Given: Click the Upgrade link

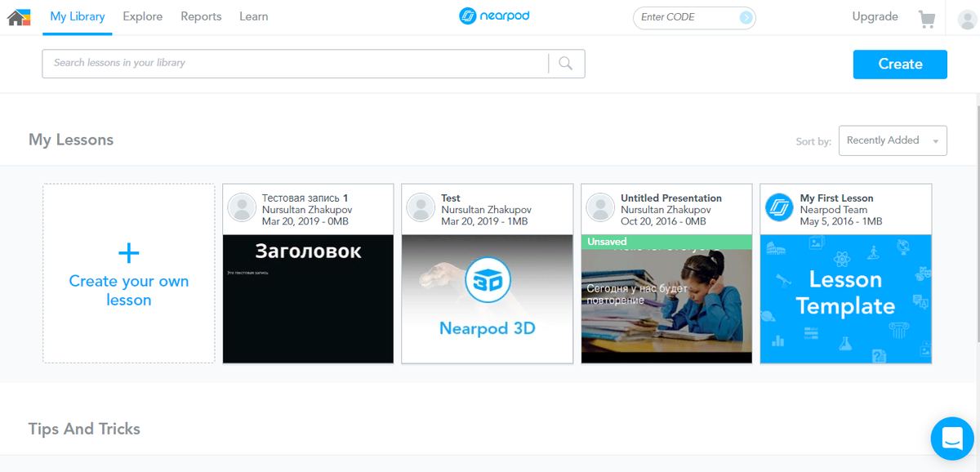Looking at the screenshot, I should 875,16.
